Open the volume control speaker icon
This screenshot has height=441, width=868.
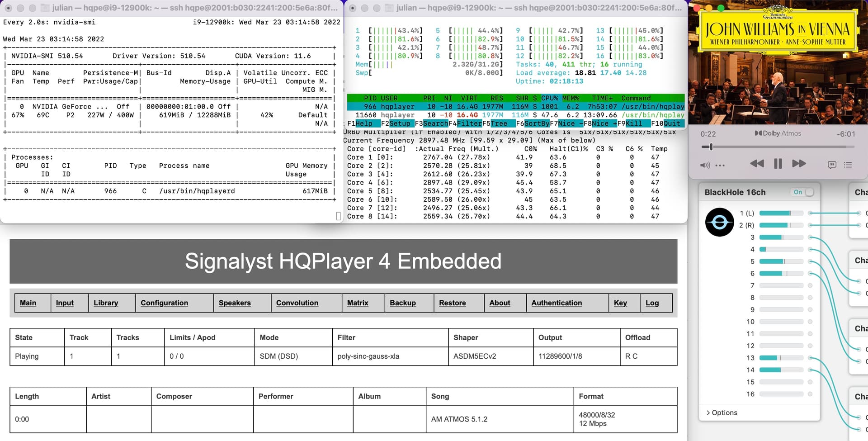[705, 165]
